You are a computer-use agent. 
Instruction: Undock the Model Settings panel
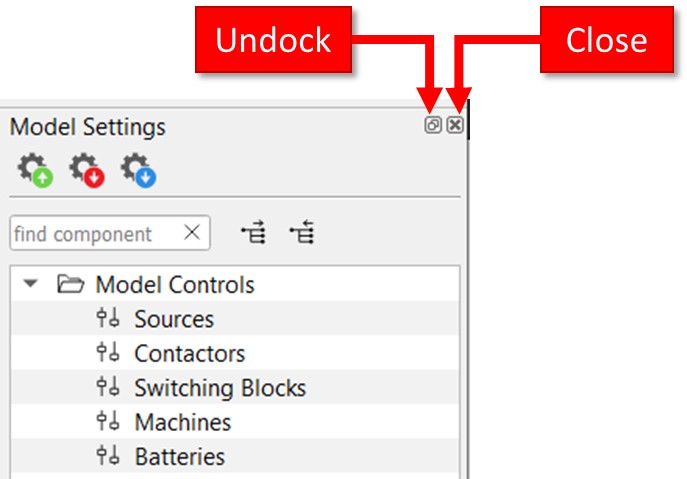(x=433, y=126)
